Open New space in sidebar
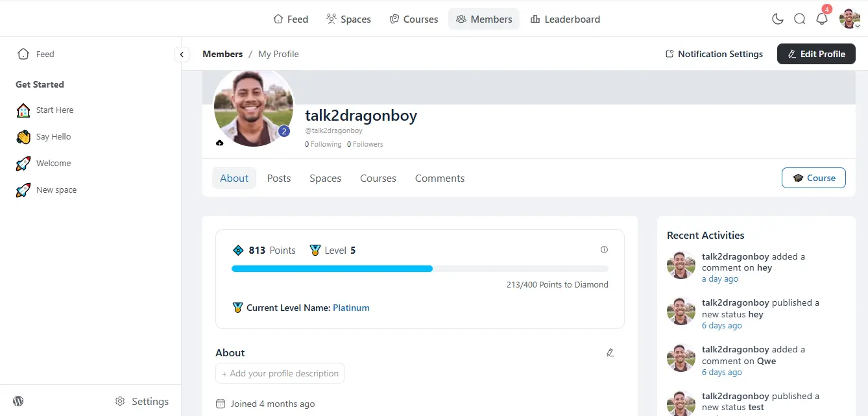The width and height of the screenshot is (868, 416). click(x=46, y=190)
